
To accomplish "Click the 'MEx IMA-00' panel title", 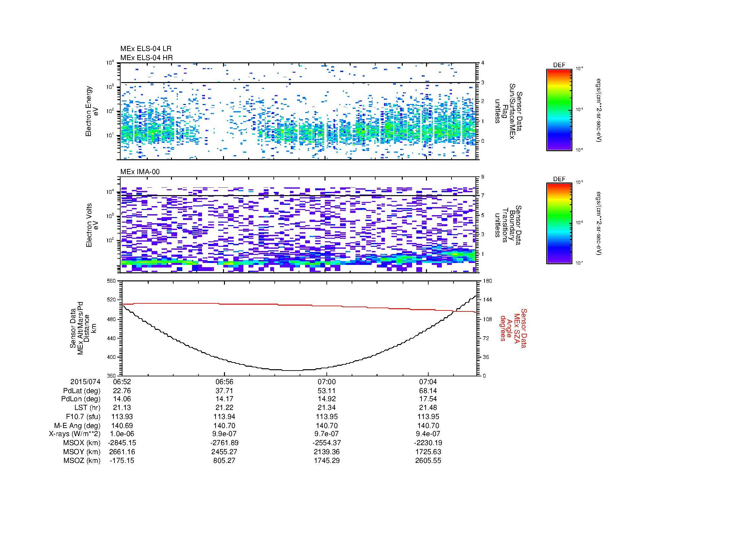I will 140,172.
